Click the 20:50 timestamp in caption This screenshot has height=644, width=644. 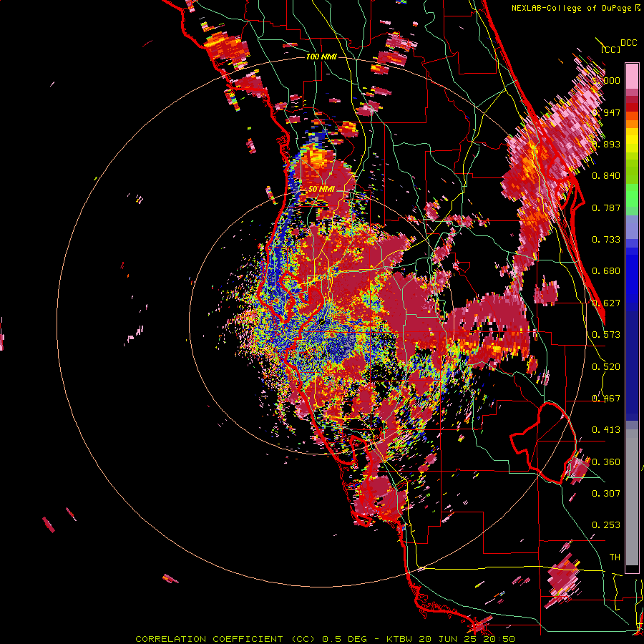click(x=499, y=639)
